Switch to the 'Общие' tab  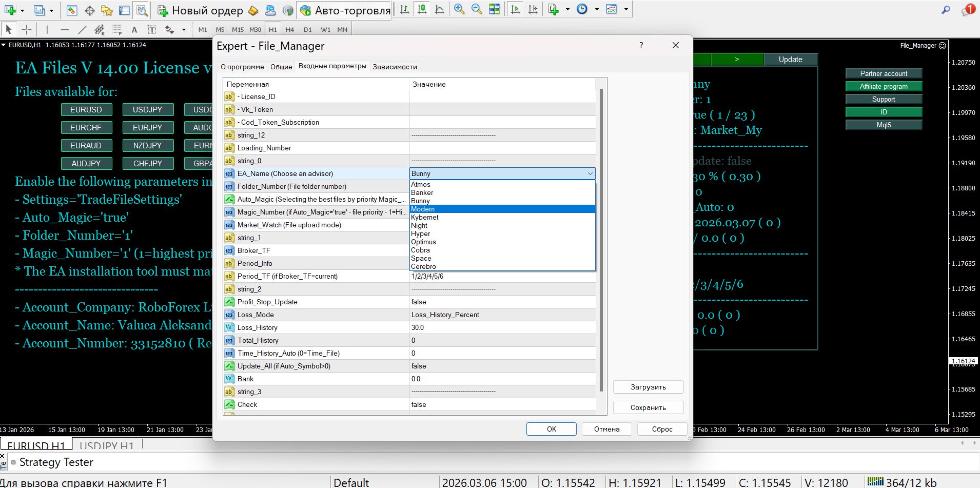pos(281,67)
